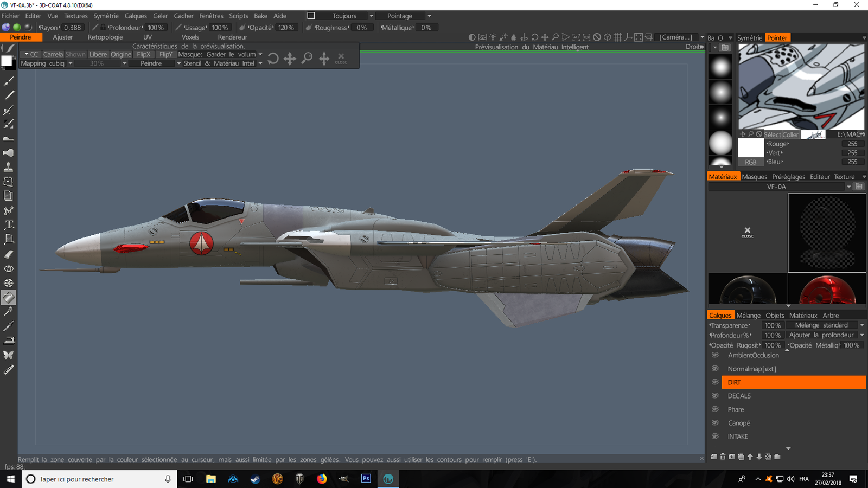Hide the INTAKE layer
This screenshot has height=488, width=868.
pos(715,436)
